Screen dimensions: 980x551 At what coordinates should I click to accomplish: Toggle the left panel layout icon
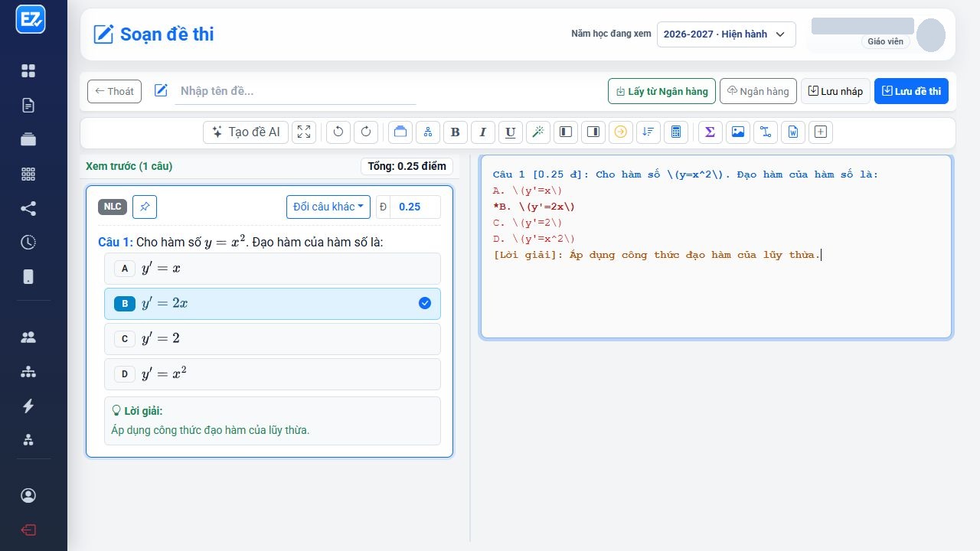[565, 132]
